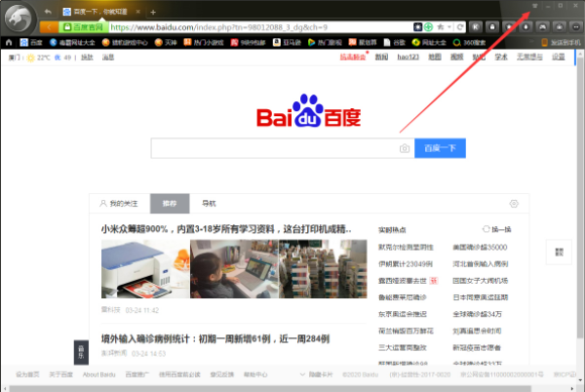Open the feed settings gear icon
This screenshot has width=585, height=392.
514,204
